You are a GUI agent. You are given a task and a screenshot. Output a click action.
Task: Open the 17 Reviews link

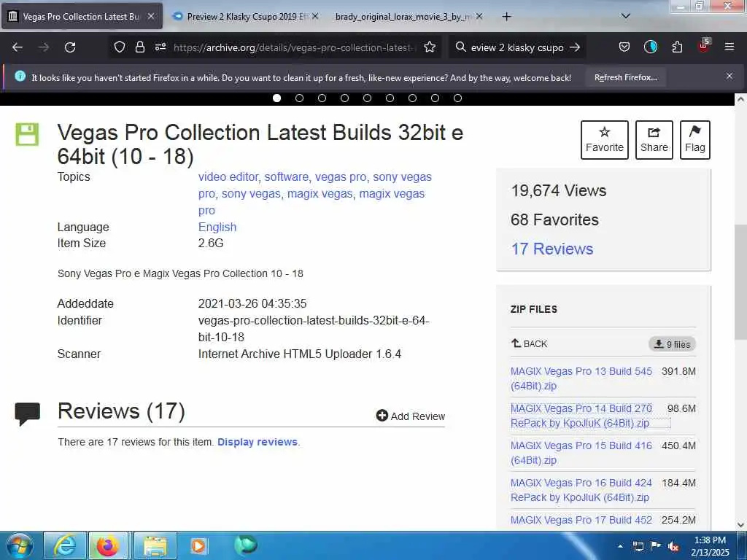551,249
